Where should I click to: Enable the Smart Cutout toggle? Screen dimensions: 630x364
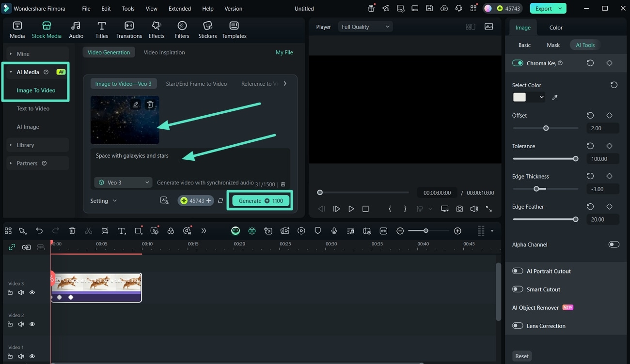517,289
